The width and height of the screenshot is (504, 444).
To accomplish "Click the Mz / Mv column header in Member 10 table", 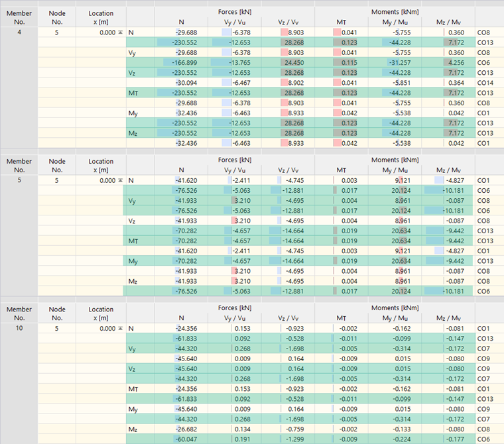I will [x=448, y=318].
